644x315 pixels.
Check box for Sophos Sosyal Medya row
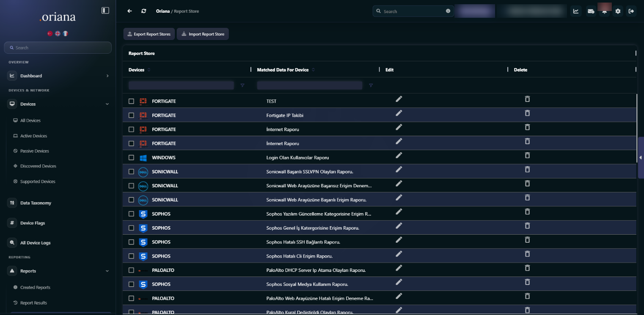click(131, 284)
